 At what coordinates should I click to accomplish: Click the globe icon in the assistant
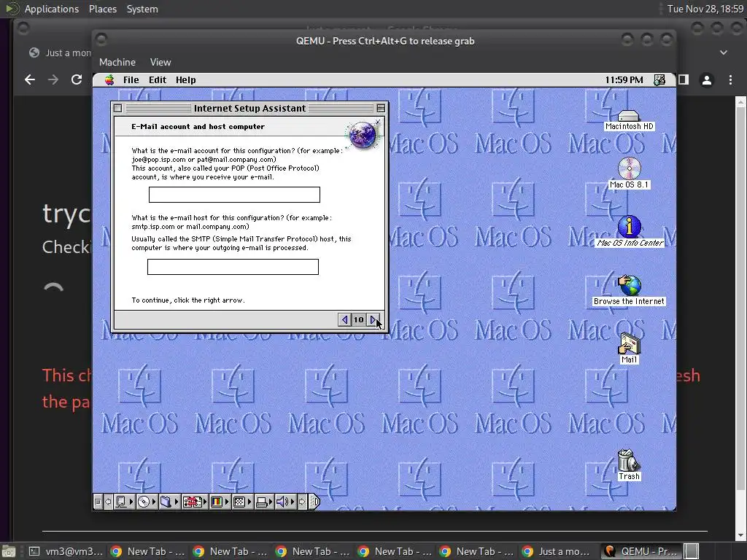pos(363,135)
